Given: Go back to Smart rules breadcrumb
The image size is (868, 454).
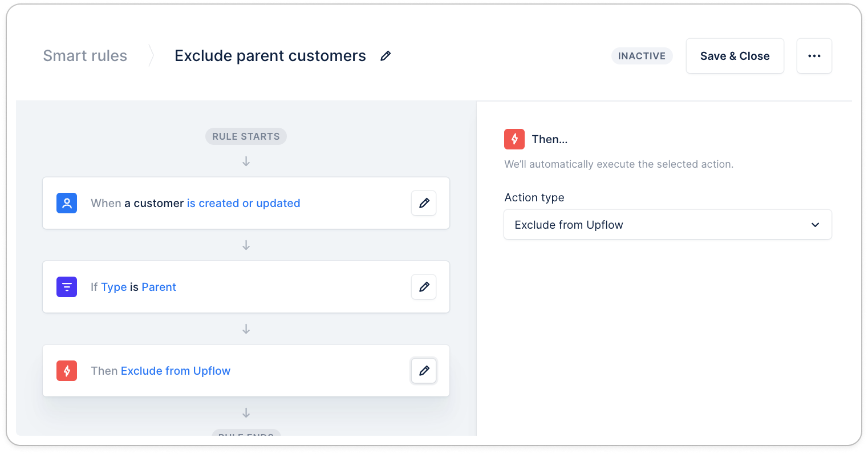Looking at the screenshot, I should 85,56.
